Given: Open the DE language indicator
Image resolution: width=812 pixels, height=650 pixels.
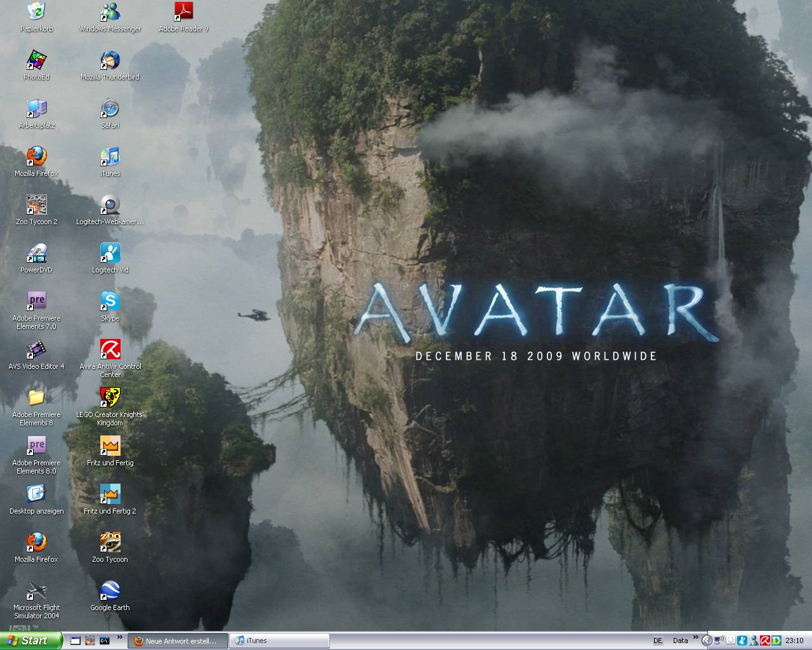Looking at the screenshot, I should click(658, 640).
